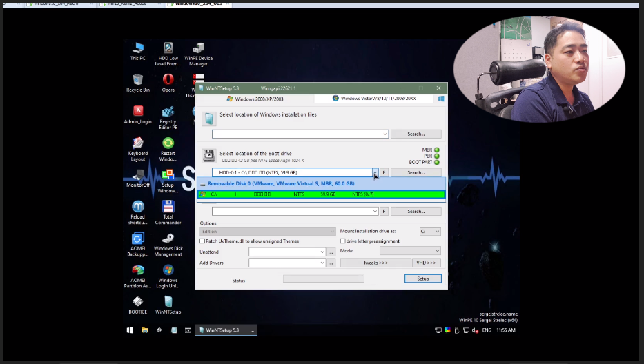Image resolution: width=644 pixels, height=364 pixels.
Task: Open Setup Windows desktop icon
Action: (168, 181)
